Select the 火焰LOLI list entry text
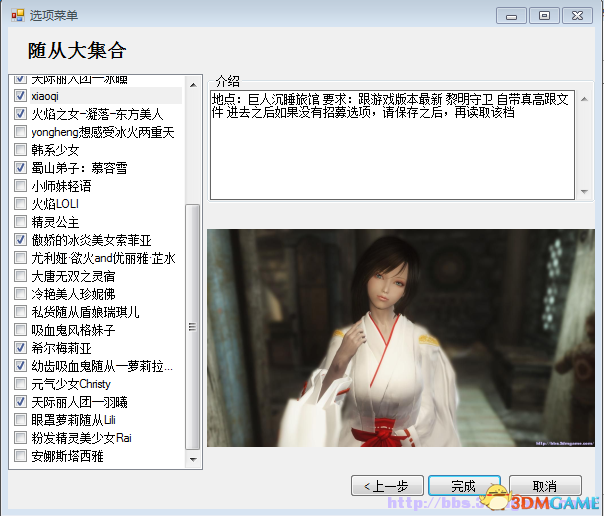Viewport: 604px width, 516px height. [x=55, y=204]
